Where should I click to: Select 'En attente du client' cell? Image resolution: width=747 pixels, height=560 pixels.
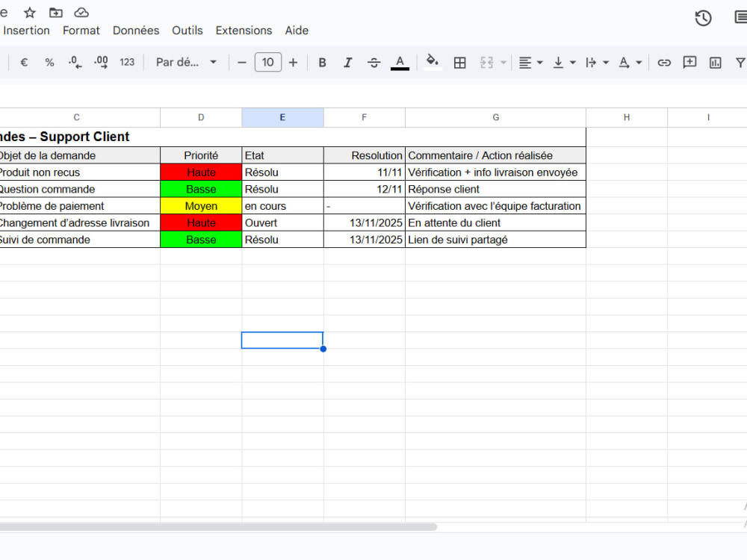pyautogui.click(x=495, y=223)
